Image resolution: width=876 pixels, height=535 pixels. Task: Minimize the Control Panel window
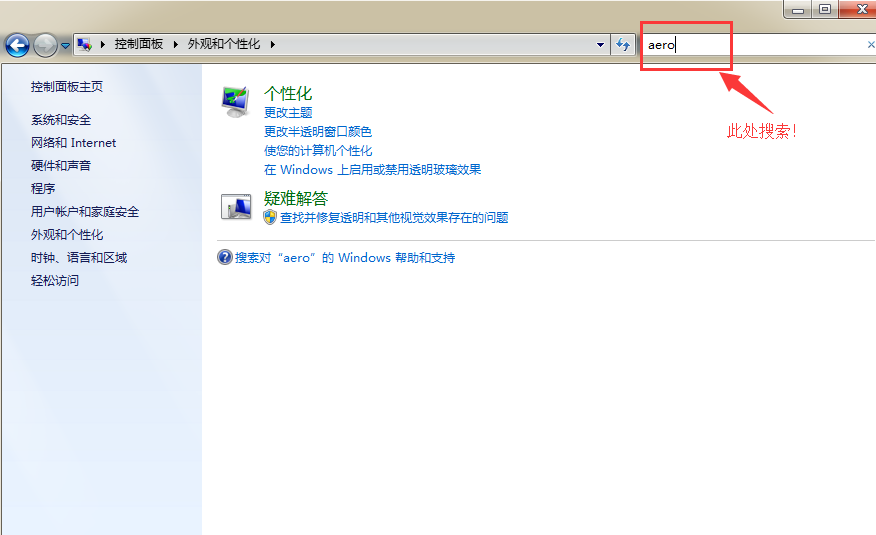[x=798, y=9]
